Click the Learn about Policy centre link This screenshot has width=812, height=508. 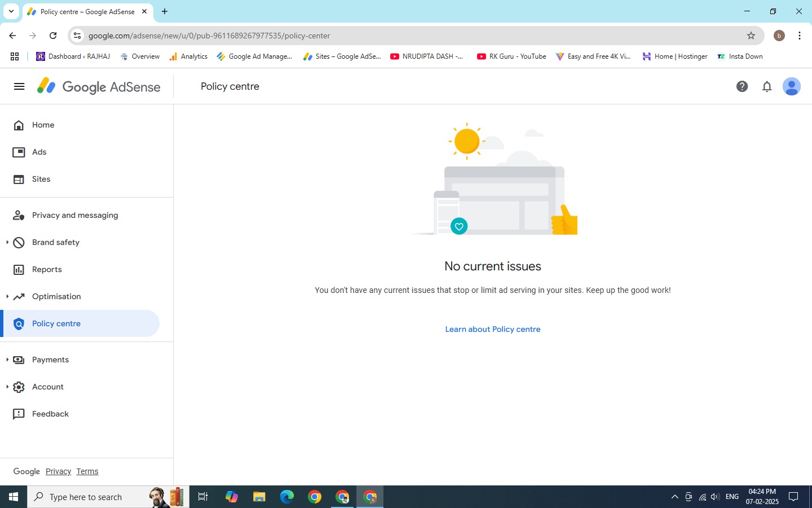tap(493, 329)
